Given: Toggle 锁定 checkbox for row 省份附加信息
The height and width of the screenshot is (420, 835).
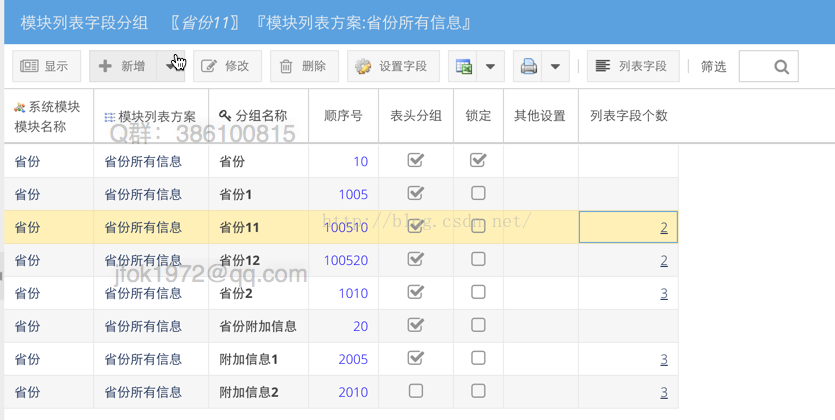Looking at the screenshot, I should tap(478, 325).
